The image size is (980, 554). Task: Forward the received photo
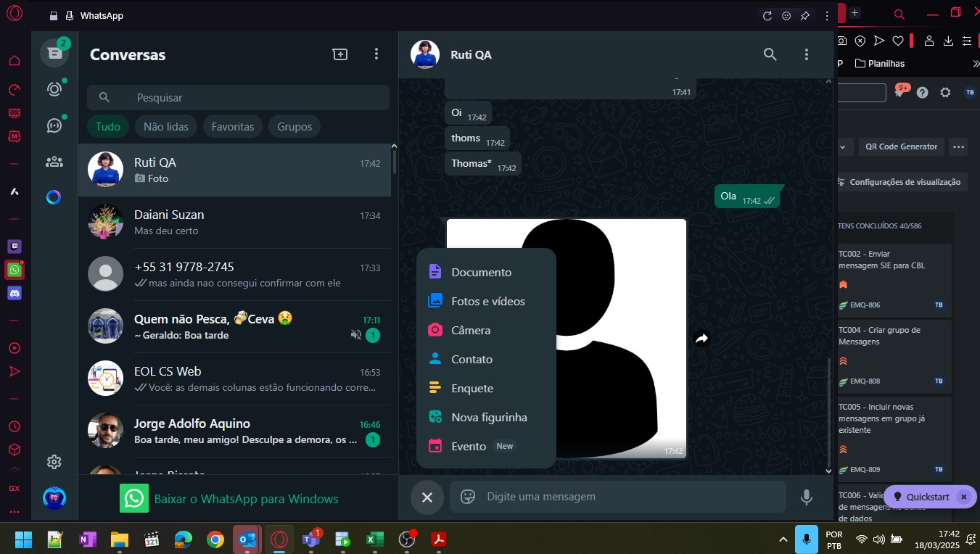pyautogui.click(x=701, y=338)
